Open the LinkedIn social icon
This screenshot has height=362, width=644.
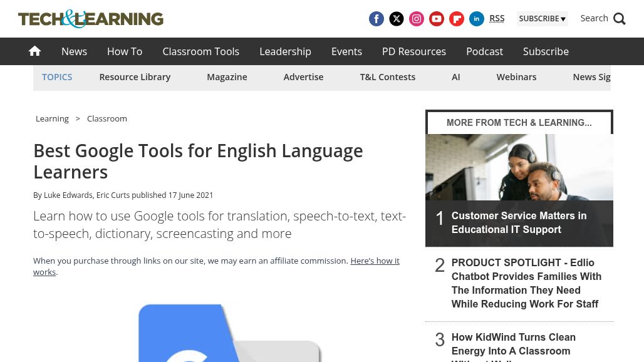pos(477,19)
